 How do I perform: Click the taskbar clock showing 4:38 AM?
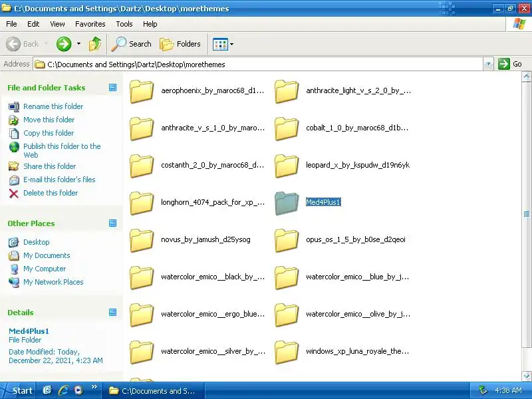click(508, 390)
